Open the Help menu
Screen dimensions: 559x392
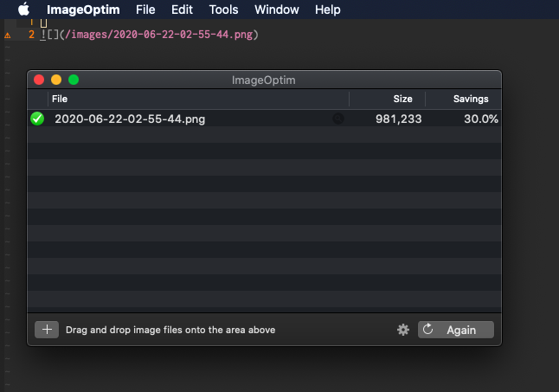327,10
